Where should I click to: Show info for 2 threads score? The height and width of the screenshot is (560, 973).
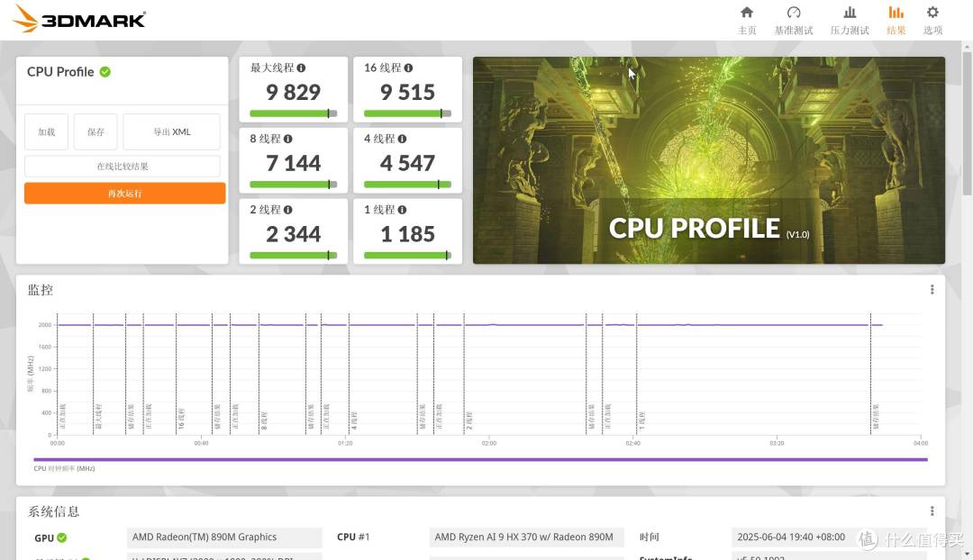coord(288,210)
